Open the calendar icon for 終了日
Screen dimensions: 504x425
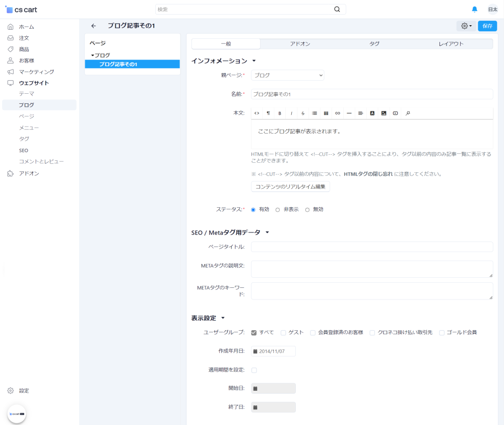tap(255, 407)
